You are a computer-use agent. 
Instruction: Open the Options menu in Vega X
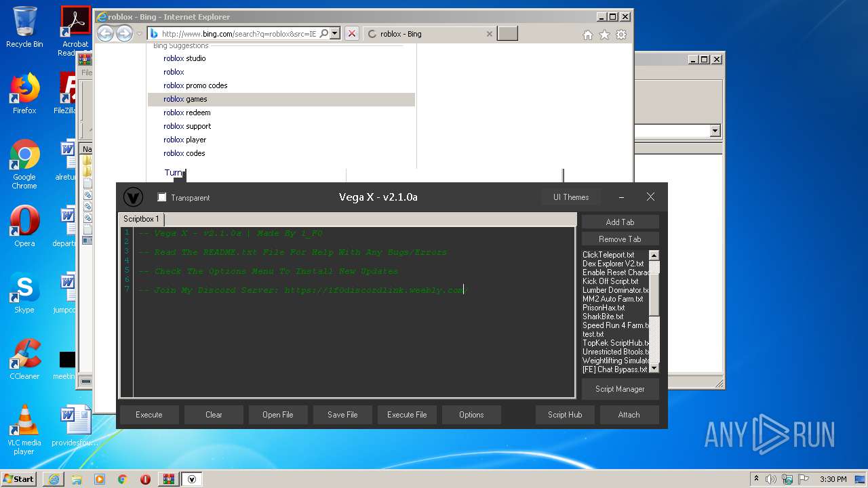point(471,415)
